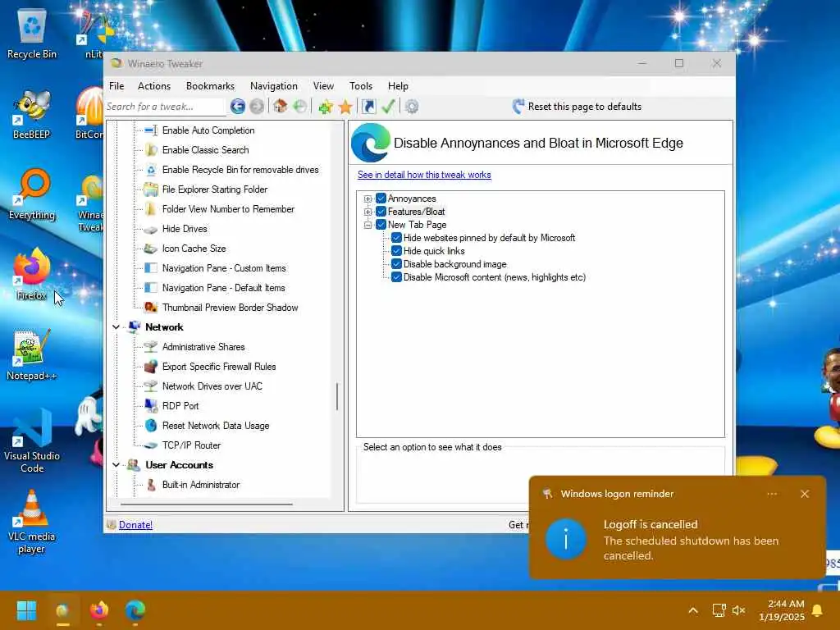This screenshot has height=630, width=840.
Task: Open the Everything search desktop shortcut
Action: click(32, 194)
